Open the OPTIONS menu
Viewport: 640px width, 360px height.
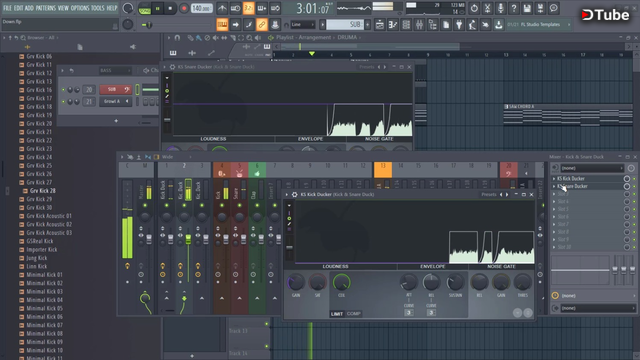pos(80,8)
